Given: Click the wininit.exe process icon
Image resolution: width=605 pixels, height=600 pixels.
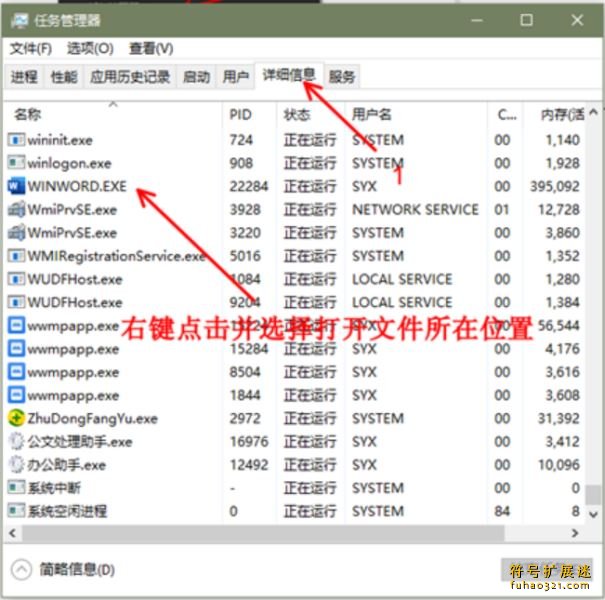Looking at the screenshot, I should pos(16,140).
